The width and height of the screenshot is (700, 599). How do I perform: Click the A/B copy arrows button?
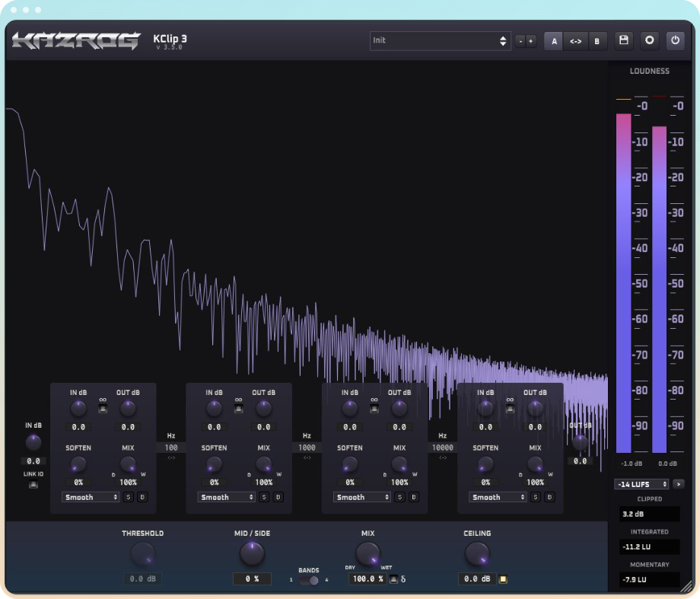pos(575,41)
